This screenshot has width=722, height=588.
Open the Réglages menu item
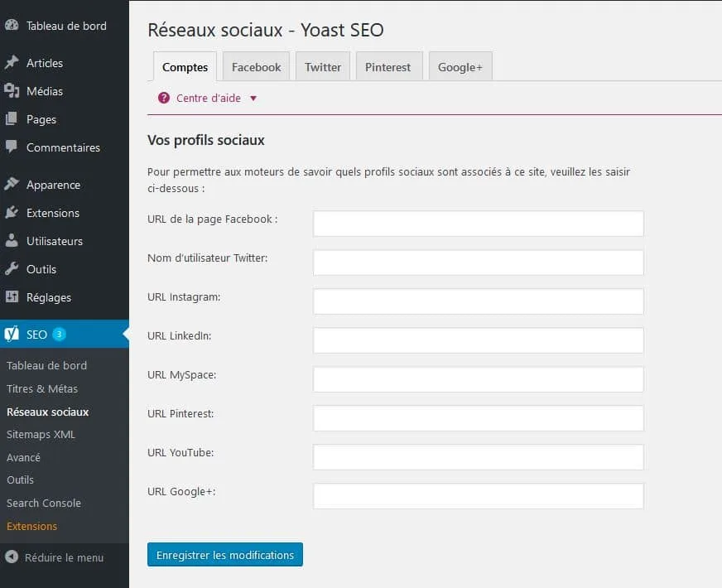[49, 297]
